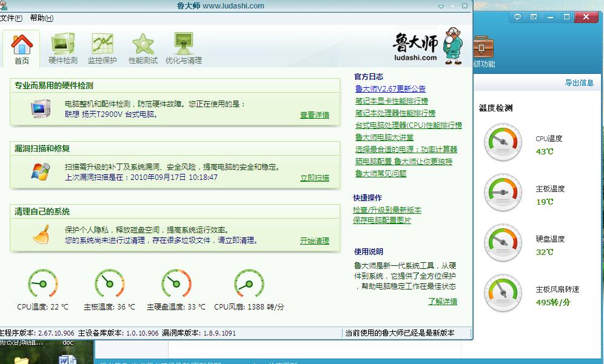Click 了解详情 learn more link
The width and height of the screenshot is (604, 364).
443,301
